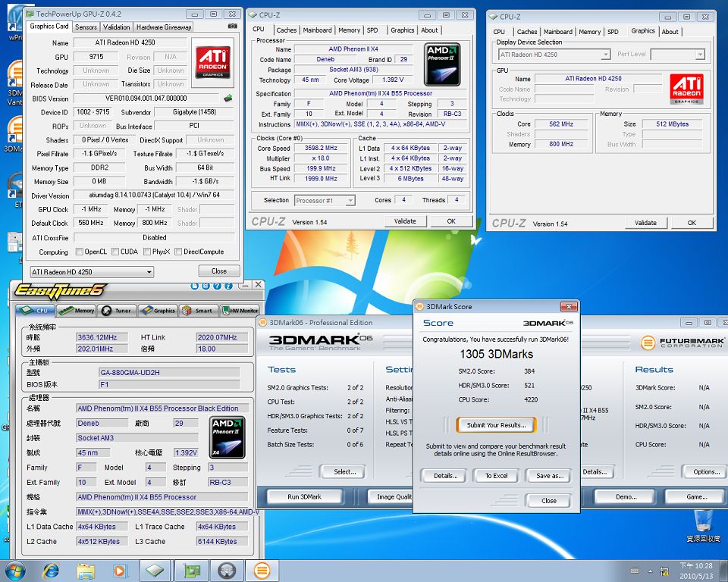Viewport: 728px width, 582px height.
Task: Switch to the Sensors tab in GPU-Z
Action: coord(86,27)
